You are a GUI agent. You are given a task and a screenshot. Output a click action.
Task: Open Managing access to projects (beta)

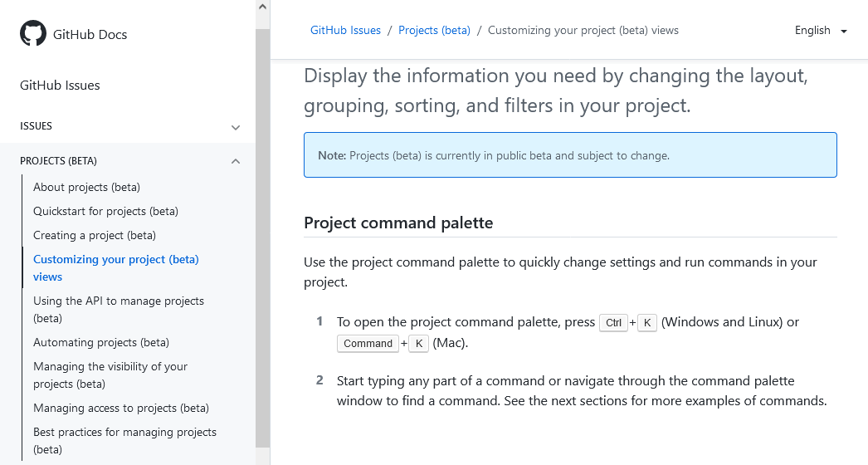coord(121,409)
